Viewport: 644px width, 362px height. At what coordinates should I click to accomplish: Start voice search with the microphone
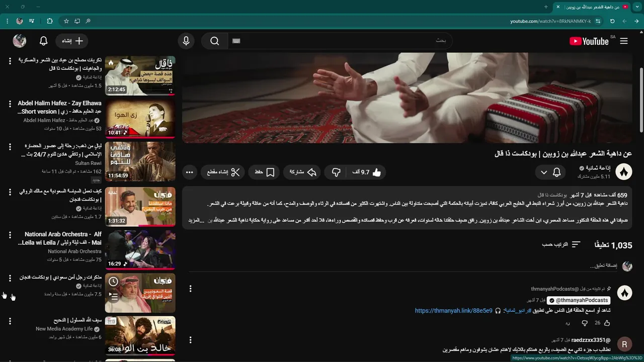click(x=186, y=41)
